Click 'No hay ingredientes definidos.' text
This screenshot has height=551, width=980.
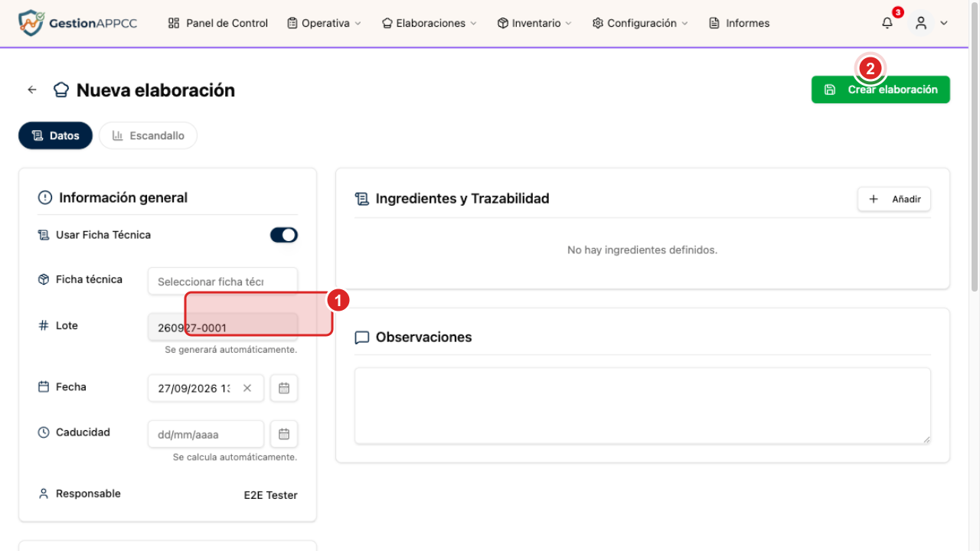(642, 250)
